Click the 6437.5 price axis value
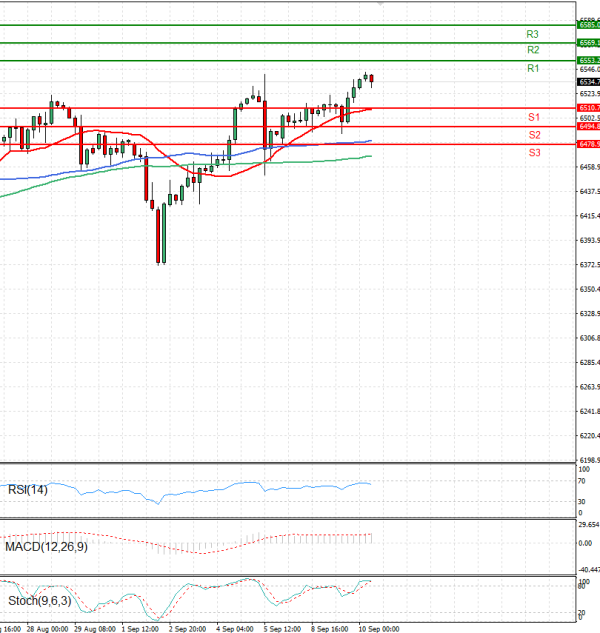Screen dimensions: 600x633 (x=590, y=191)
